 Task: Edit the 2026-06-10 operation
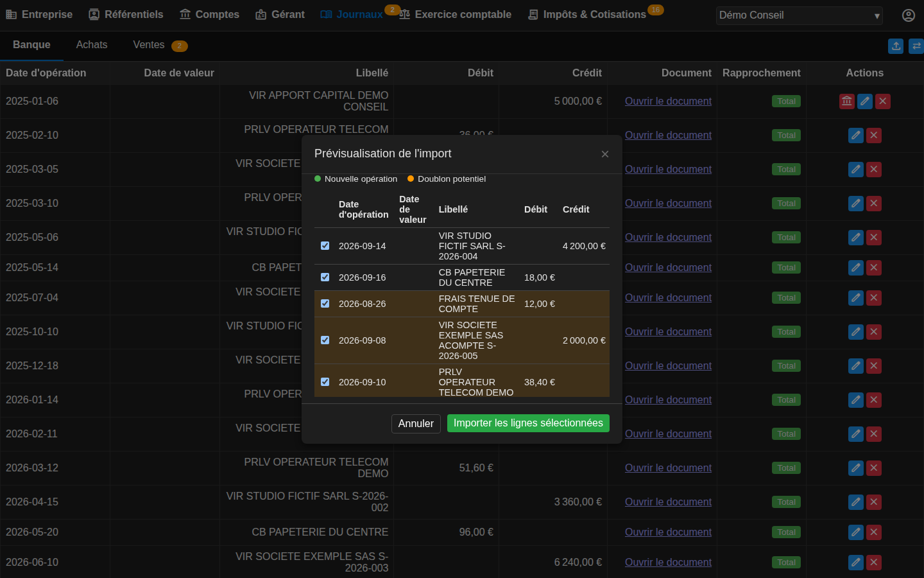[856, 563]
